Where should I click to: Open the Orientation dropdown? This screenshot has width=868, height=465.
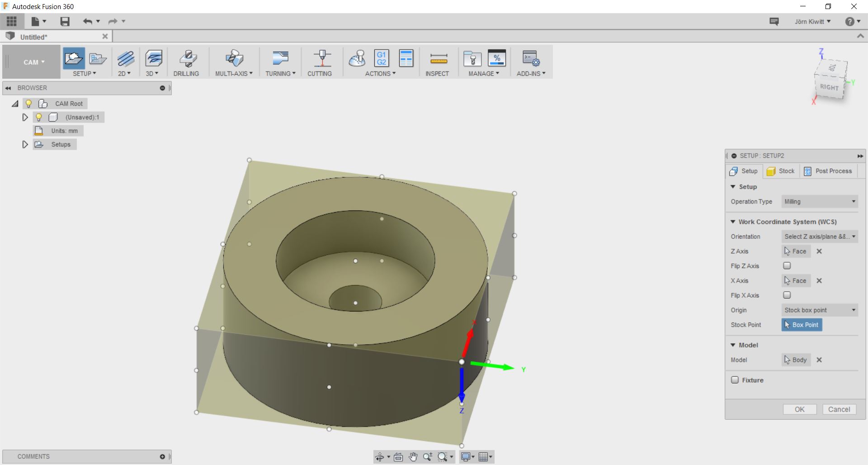820,237
